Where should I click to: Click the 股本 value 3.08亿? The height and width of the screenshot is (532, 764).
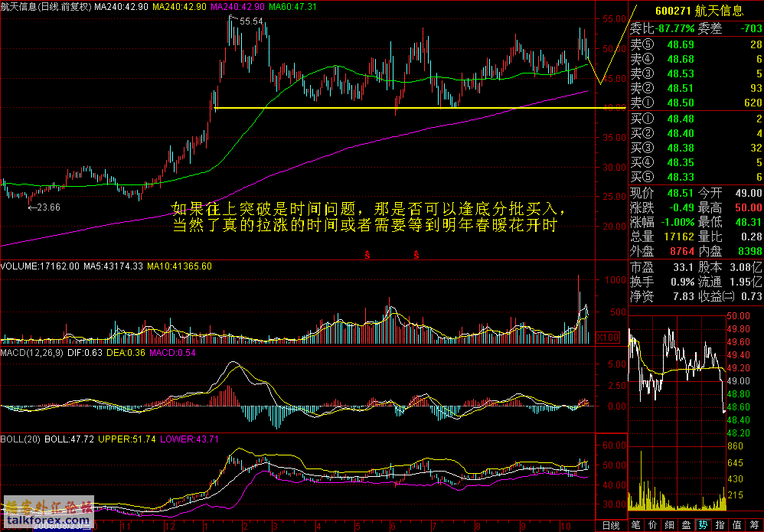point(747,267)
